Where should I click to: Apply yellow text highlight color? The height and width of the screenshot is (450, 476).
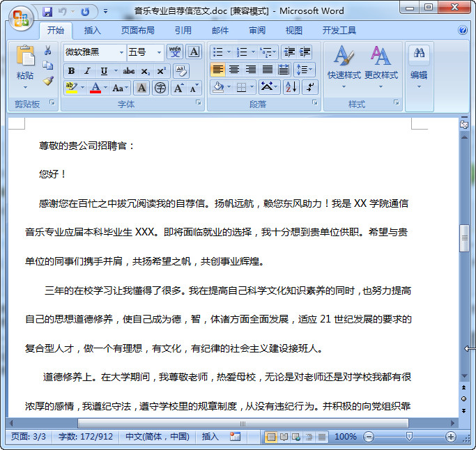[x=72, y=88]
